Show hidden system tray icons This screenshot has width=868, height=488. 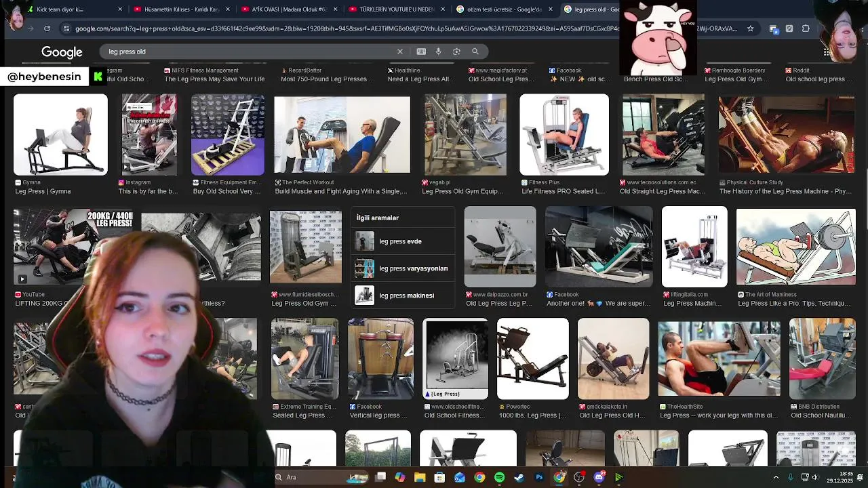coord(776,477)
